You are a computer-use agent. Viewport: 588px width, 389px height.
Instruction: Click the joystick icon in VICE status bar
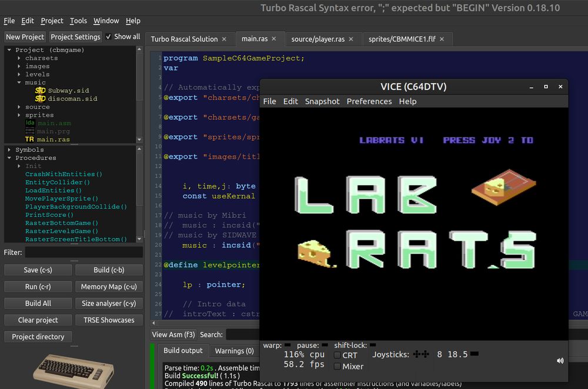[421, 354]
